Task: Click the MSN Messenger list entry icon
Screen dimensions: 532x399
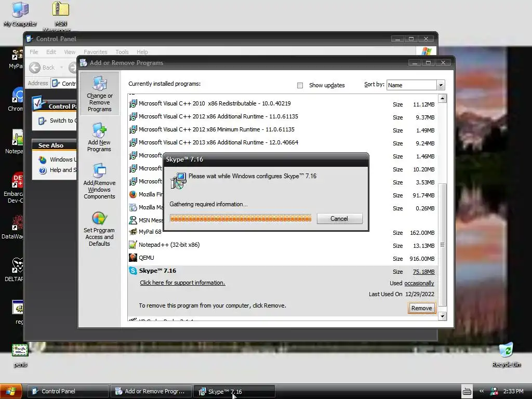Action: (133, 220)
